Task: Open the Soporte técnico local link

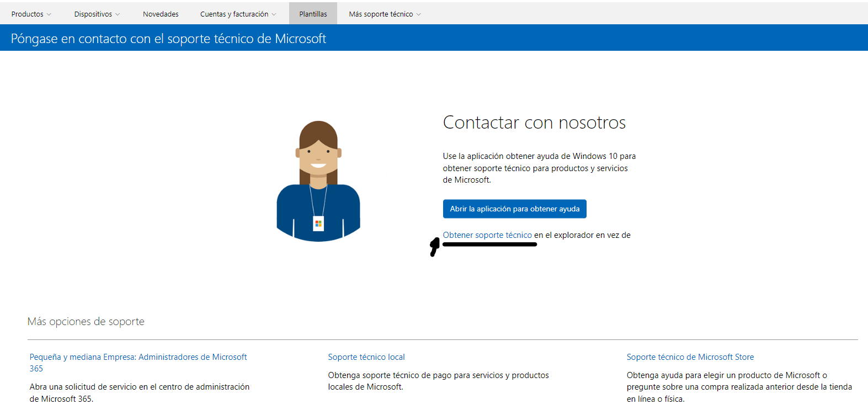Action: tap(366, 357)
